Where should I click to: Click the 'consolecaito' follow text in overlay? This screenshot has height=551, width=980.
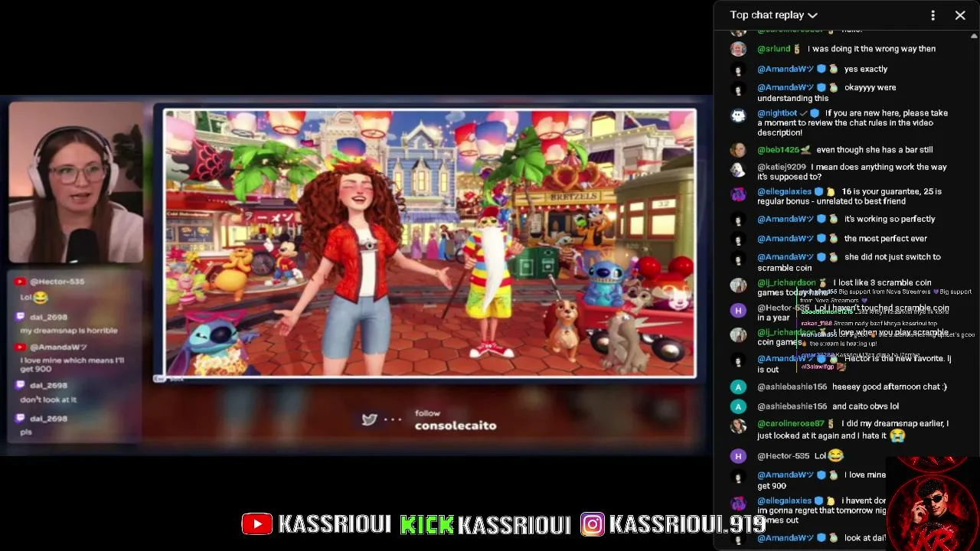[456, 425]
